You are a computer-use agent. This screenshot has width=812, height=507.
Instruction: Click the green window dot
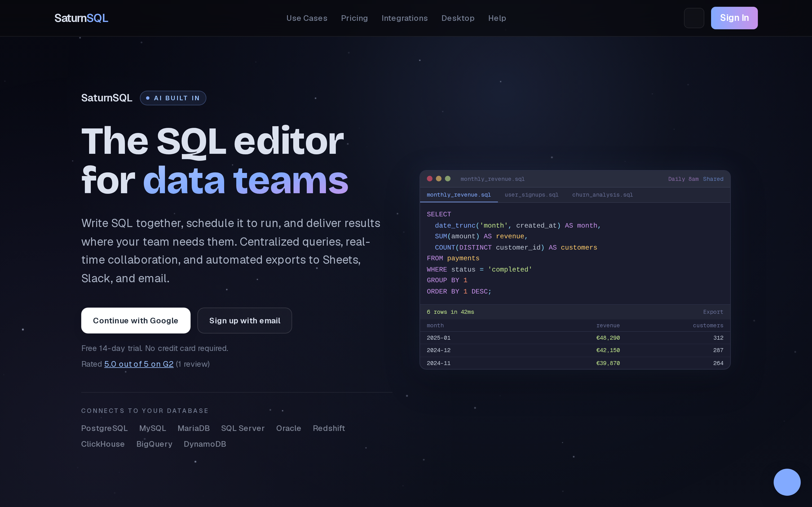448,179
